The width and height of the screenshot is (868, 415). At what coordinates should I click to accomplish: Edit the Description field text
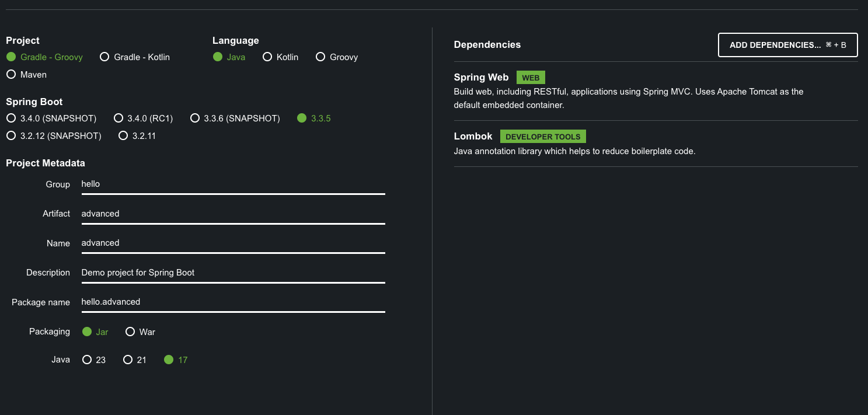coord(233,273)
